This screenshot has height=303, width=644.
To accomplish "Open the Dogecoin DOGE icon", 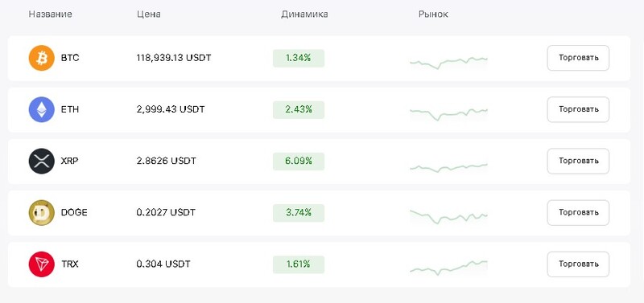I will tap(42, 213).
